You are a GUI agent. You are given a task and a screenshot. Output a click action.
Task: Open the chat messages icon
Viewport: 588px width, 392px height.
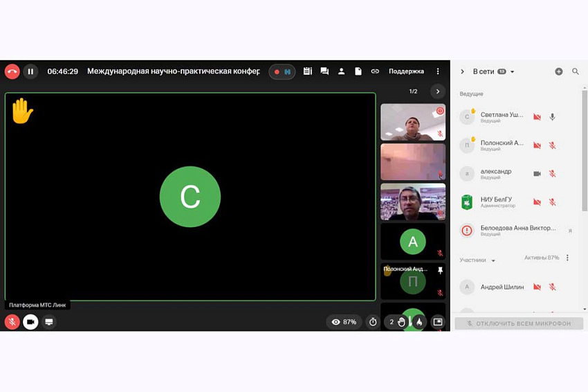(x=324, y=71)
